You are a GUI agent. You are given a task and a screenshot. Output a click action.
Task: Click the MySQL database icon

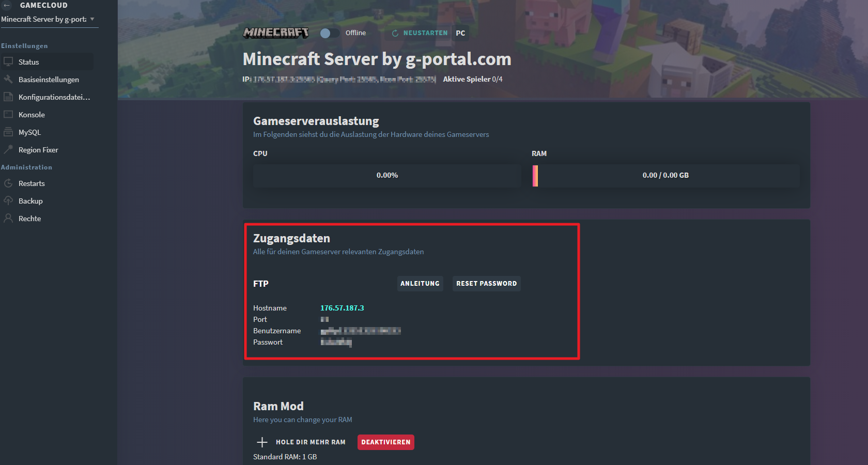8,132
